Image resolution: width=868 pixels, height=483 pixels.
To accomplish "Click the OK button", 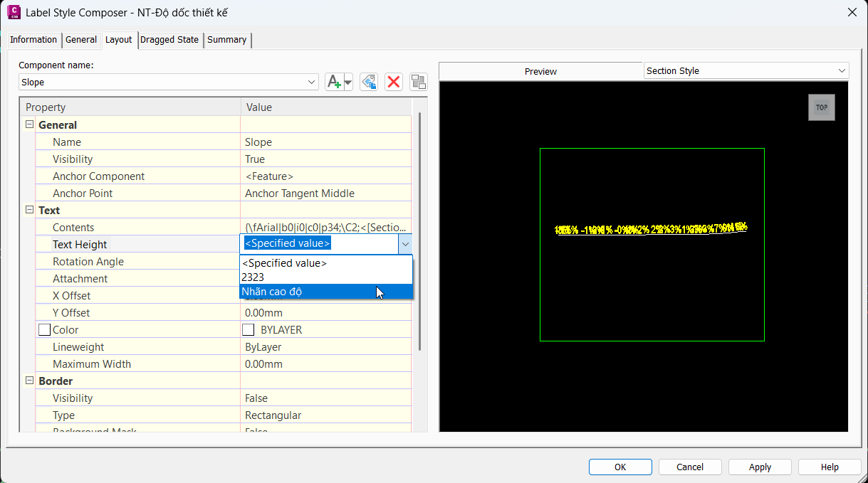I will 620,467.
